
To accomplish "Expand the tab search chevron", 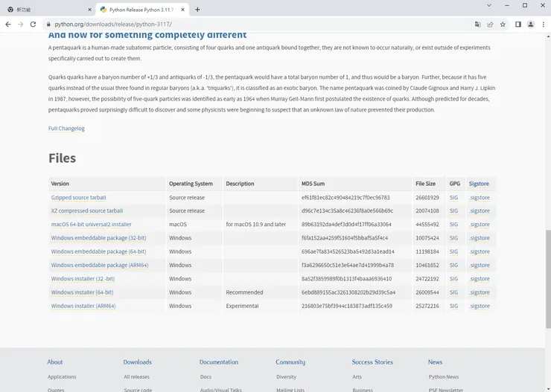I will coord(488,5).
